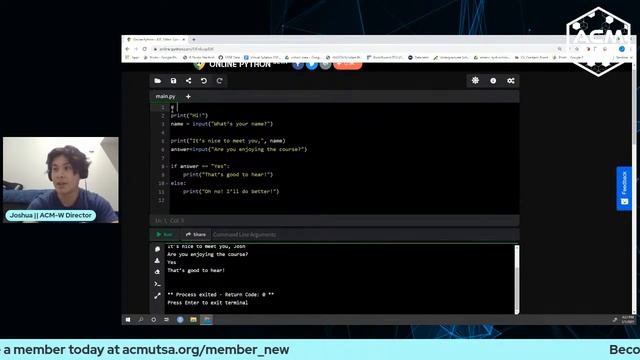Click the terminal vertical scrollbar
This screenshot has height=360, width=640.
pos(517,279)
